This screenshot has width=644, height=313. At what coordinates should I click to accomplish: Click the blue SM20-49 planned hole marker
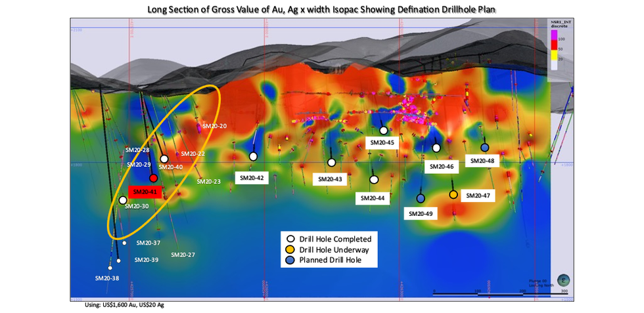[x=421, y=198]
